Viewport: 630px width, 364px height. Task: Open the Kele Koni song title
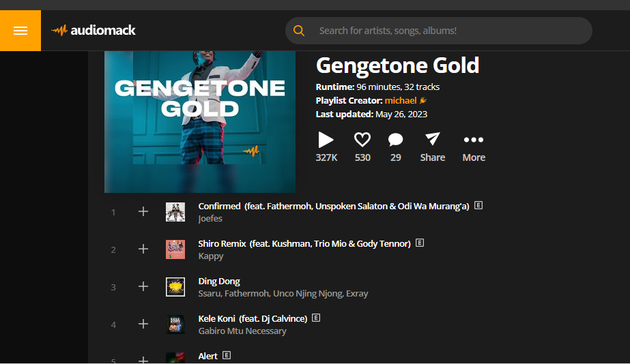click(253, 318)
